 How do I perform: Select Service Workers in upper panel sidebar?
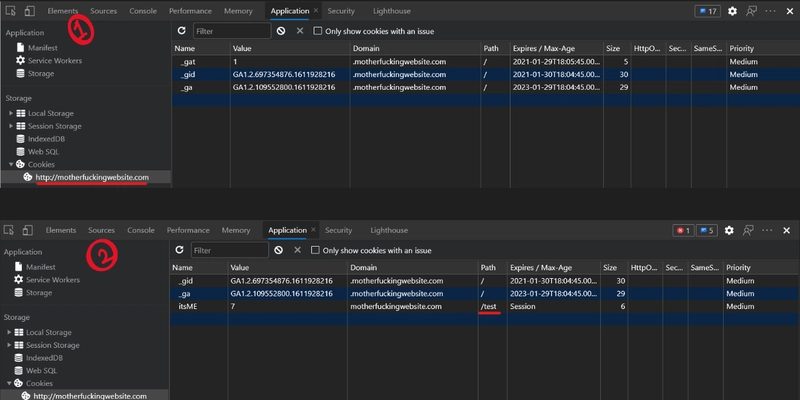click(x=55, y=61)
